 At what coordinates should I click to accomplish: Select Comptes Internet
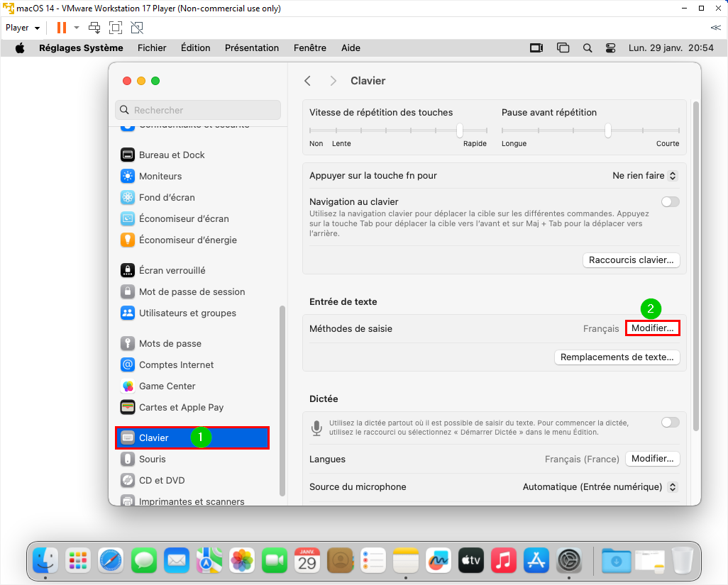point(167,365)
